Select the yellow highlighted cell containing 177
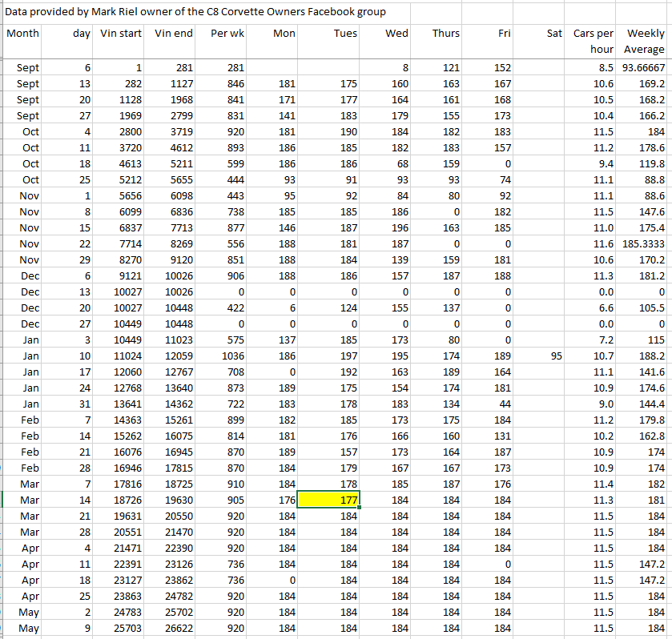The width and height of the screenshot is (672, 639). [x=328, y=499]
